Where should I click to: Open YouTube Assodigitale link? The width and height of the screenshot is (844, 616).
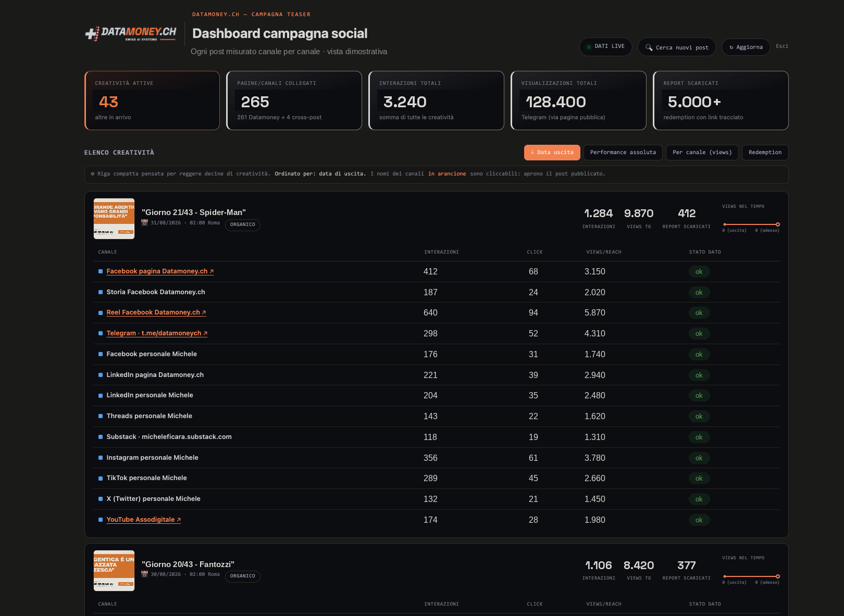pyautogui.click(x=144, y=520)
